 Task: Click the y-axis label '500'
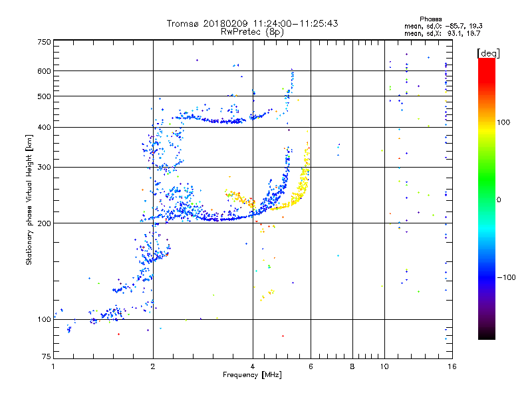click(44, 96)
